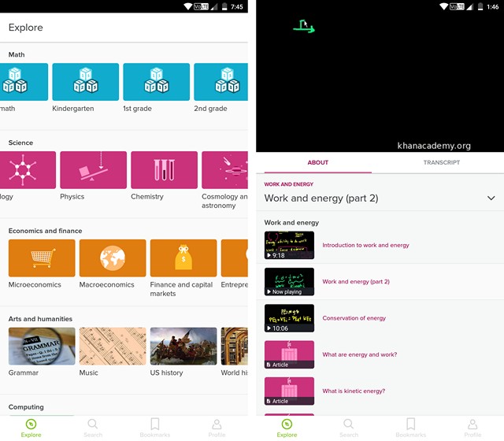This screenshot has width=504, height=441.
Task: Open the US history thumbnail
Action: [x=183, y=346]
